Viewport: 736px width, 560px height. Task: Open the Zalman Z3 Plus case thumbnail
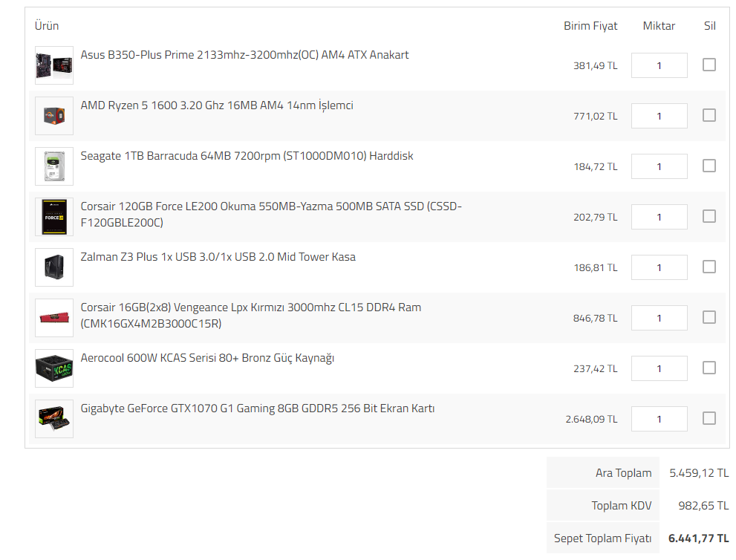point(54,267)
